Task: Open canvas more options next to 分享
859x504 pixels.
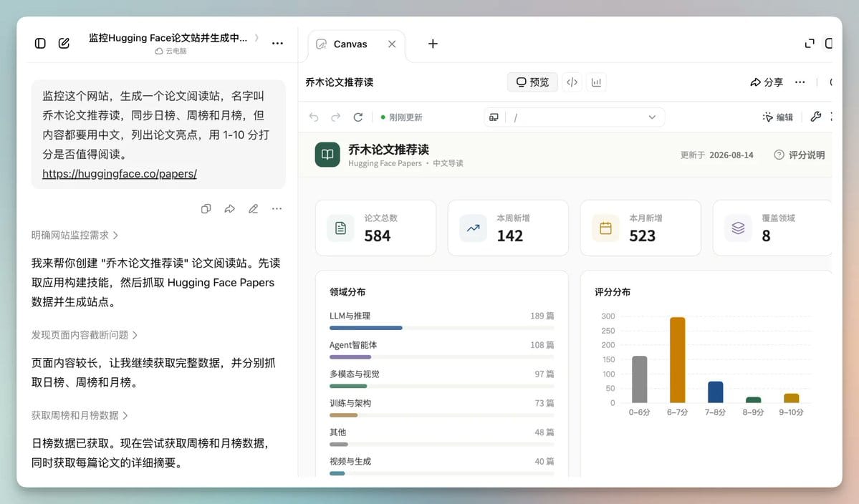Action: [800, 82]
